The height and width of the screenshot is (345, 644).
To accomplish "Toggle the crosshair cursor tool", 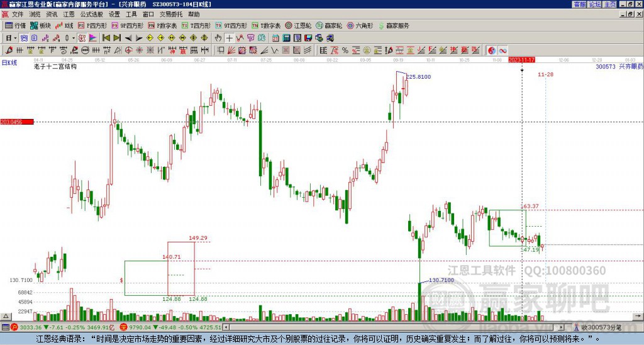I will (x=229, y=38).
